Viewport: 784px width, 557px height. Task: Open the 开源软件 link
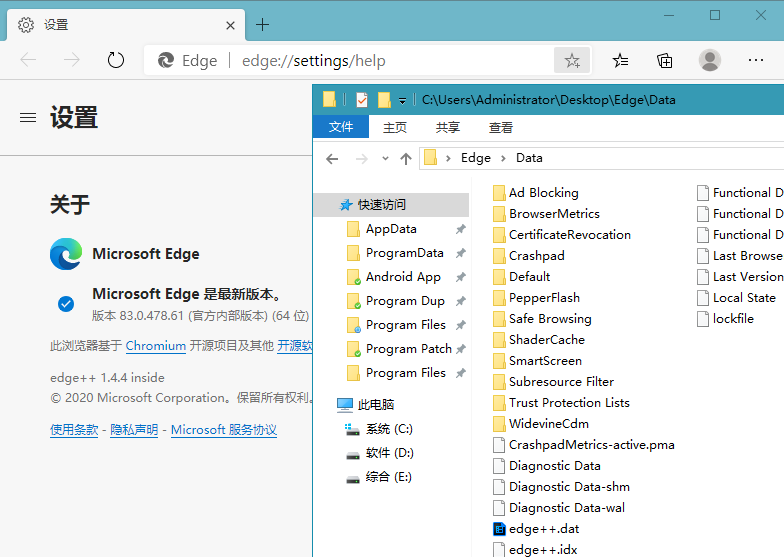(295, 346)
